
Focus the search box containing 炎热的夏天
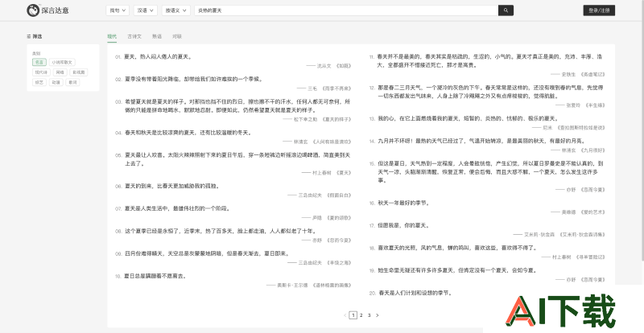(x=346, y=10)
